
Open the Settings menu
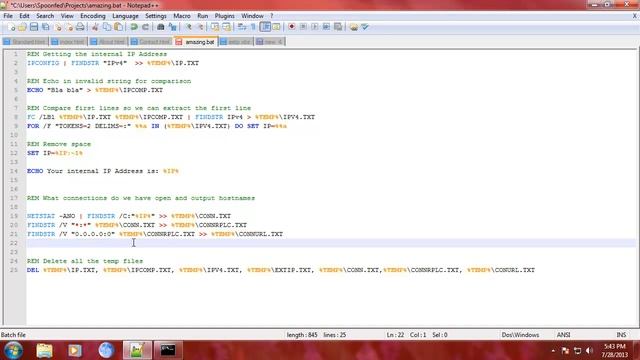(156, 16)
